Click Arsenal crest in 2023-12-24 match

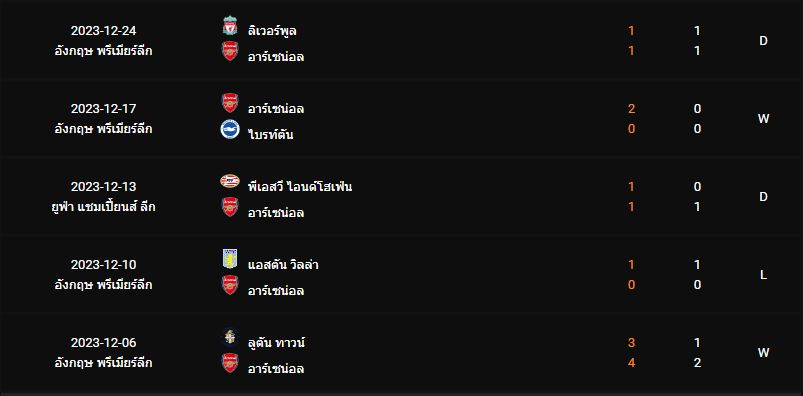click(x=230, y=51)
